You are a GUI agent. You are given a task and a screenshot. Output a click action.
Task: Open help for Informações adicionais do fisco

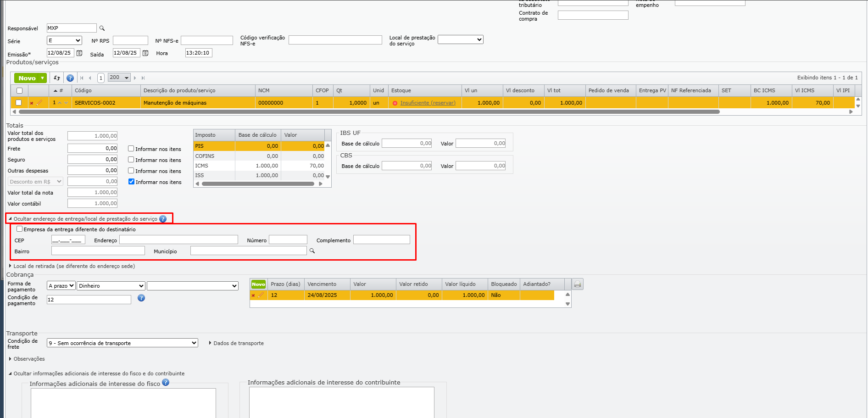tap(166, 382)
